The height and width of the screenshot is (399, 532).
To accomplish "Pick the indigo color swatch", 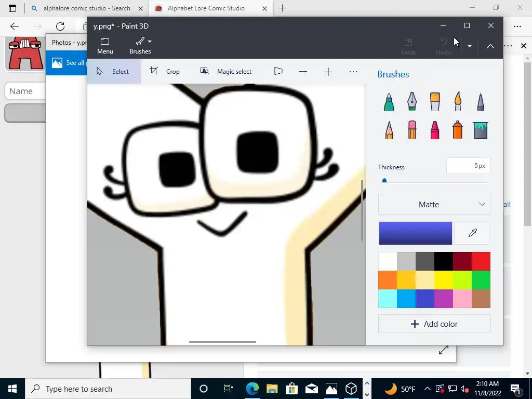I will pyautogui.click(x=425, y=299).
